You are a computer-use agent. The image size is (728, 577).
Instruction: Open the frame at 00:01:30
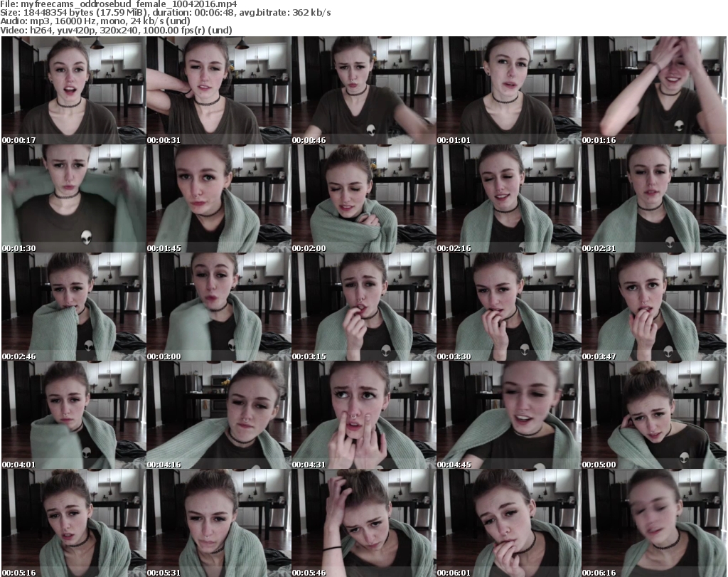tap(73, 199)
